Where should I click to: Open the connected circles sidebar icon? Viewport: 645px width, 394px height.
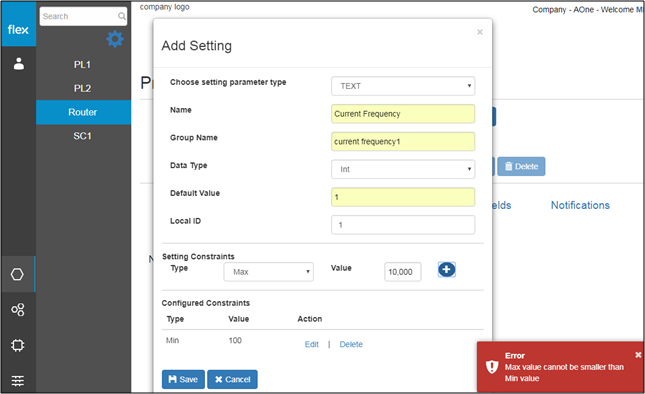[x=18, y=309]
